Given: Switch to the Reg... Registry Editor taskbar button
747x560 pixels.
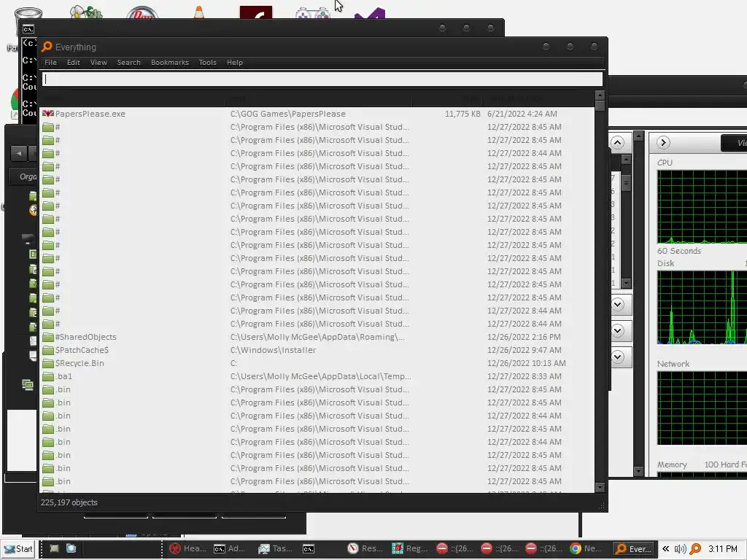Looking at the screenshot, I should pos(410,548).
